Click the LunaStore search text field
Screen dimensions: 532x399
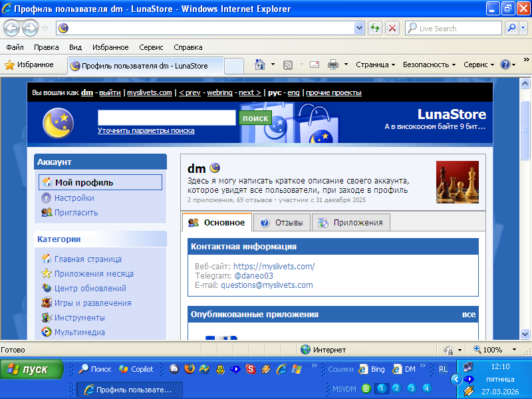click(x=167, y=118)
